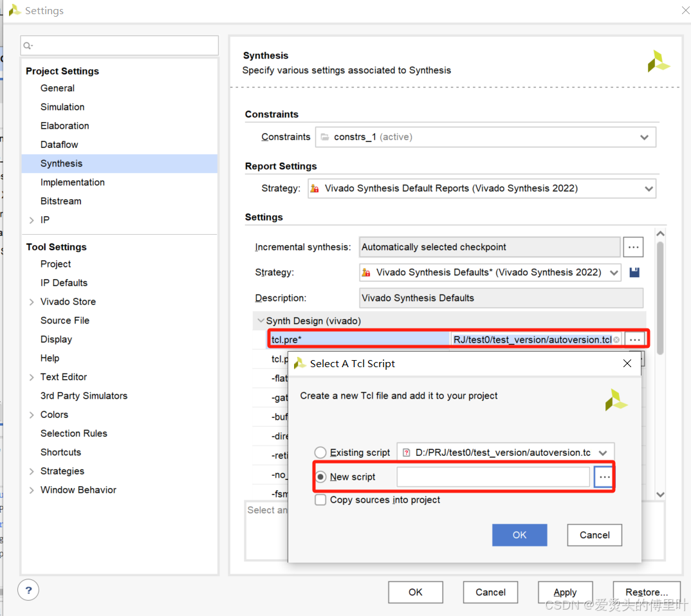The height and width of the screenshot is (616, 691).
Task: Click the tcl.pre* property row
Action: click(x=457, y=340)
